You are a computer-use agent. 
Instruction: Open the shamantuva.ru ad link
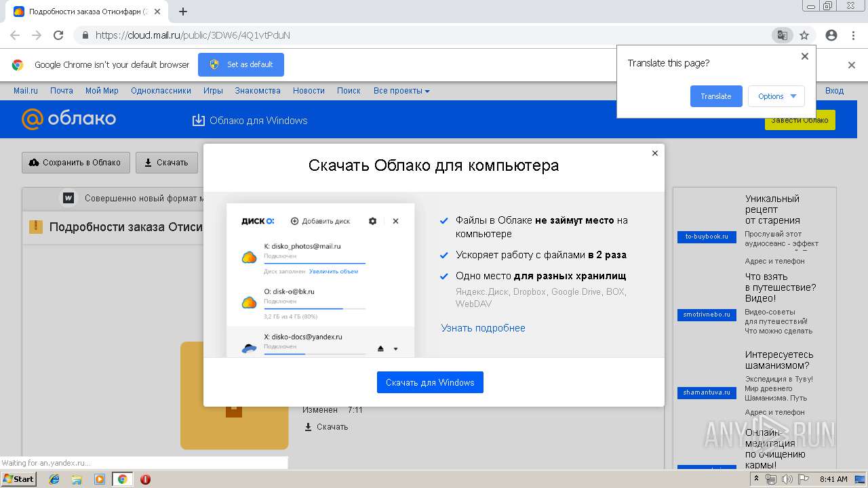coord(707,392)
